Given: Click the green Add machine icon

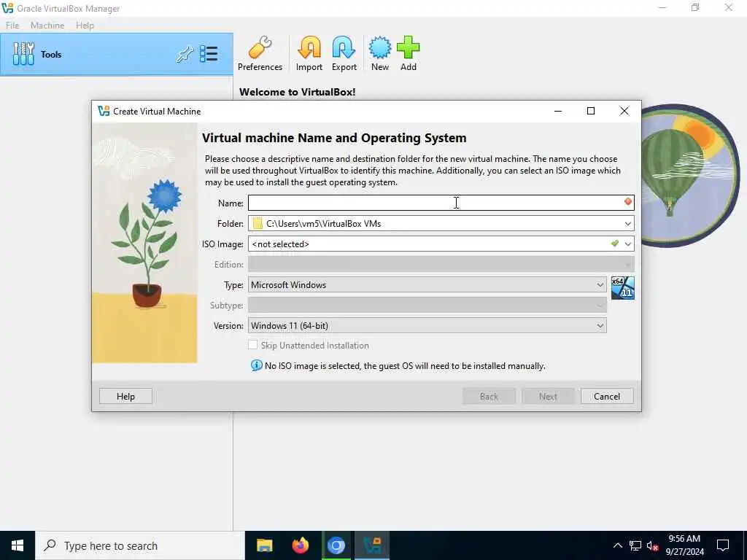Looking at the screenshot, I should coord(409,53).
